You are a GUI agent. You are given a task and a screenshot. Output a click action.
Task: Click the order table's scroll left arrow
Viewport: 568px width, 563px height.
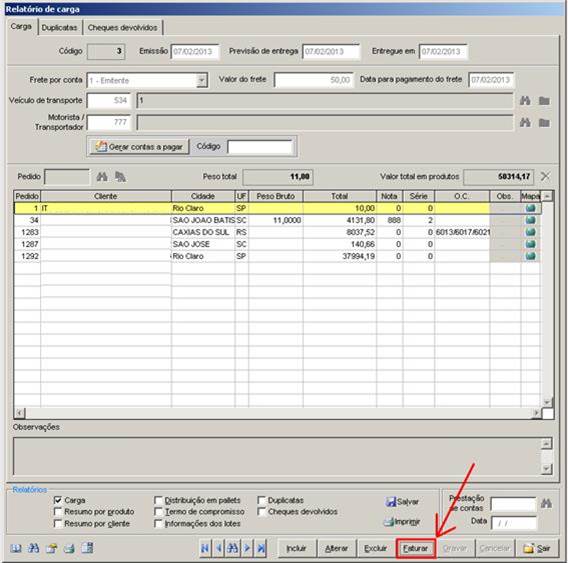tap(20, 413)
